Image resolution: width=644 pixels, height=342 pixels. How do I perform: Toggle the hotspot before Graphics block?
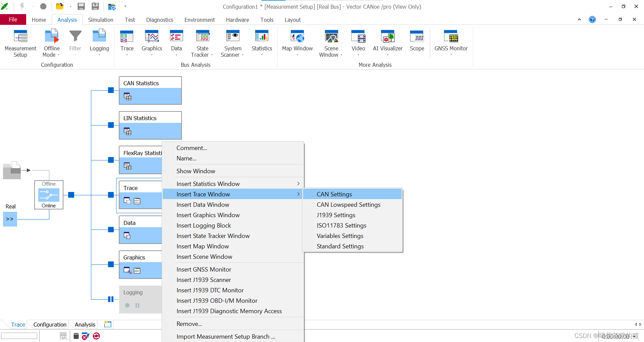click(x=111, y=264)
